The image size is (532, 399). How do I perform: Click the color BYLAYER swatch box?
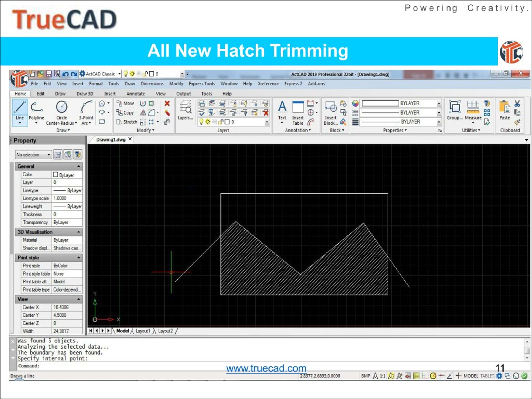coord(380,103)
